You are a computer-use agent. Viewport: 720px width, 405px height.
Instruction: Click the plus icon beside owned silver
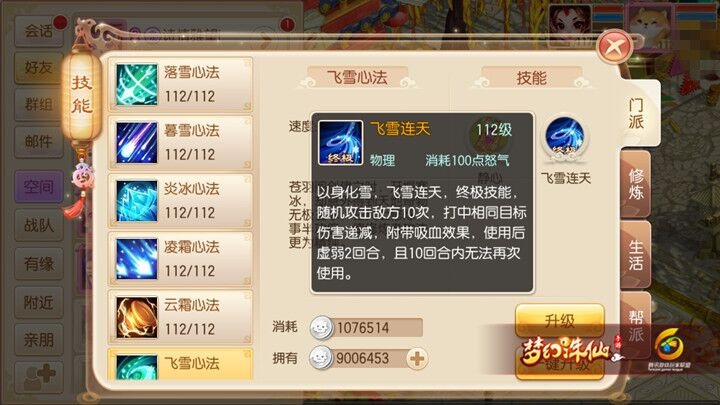coord(417,359)
